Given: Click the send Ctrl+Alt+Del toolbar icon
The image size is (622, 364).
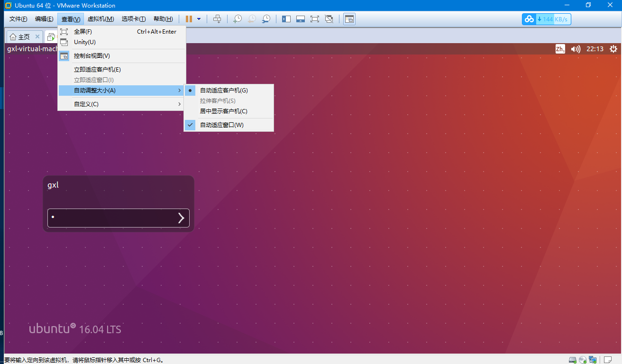Looking at the screenshot, I should [x=217, y=19].
